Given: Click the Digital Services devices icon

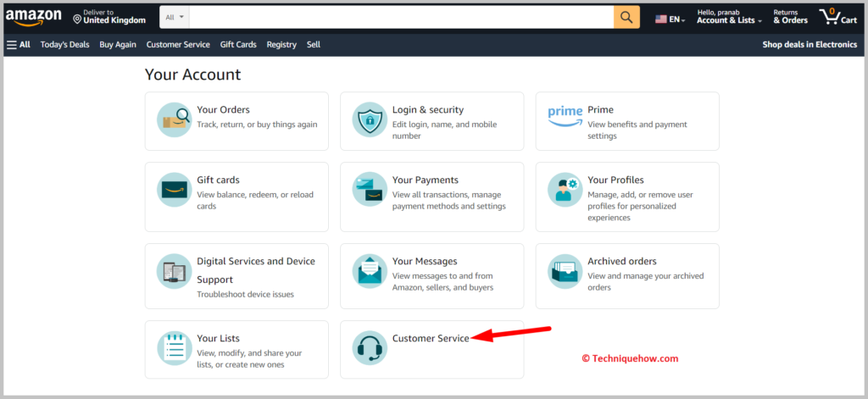Looking at the screenshot, I should point(175,271).
